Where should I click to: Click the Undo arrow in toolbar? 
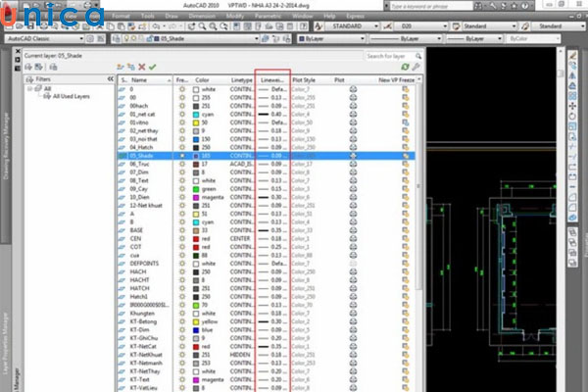tap(157, 26)
